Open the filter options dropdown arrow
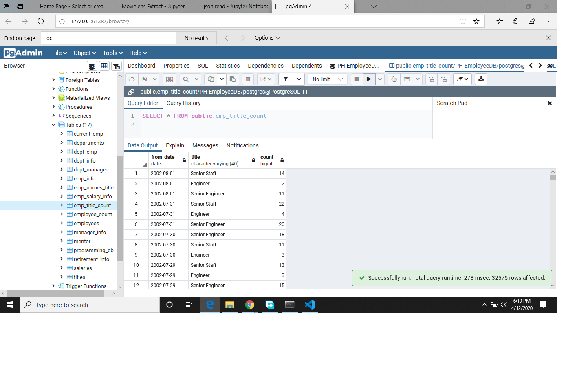Screen dimensions: 588x369 [299, 79]
